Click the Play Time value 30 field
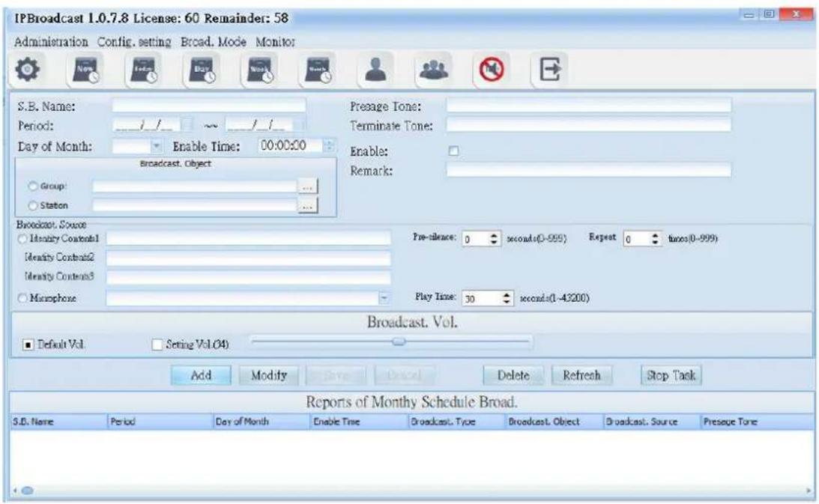Screen dimensions: 819x504 (482, 298)
